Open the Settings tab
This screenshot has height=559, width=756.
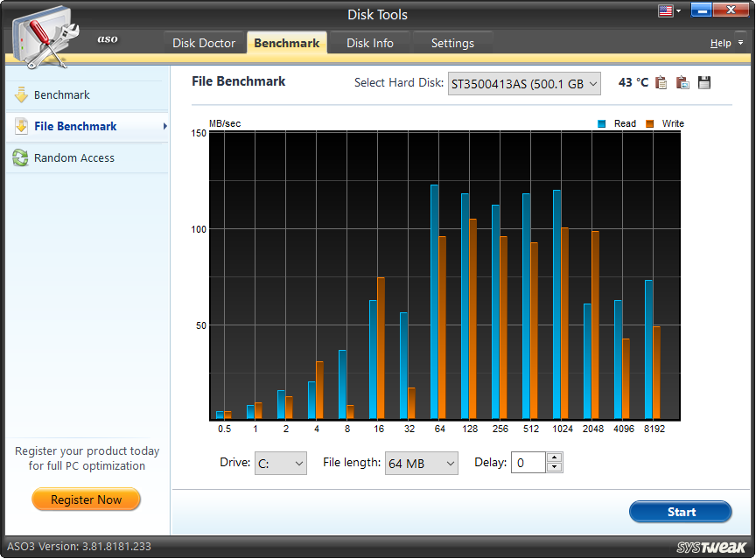[x=453, y=42]
